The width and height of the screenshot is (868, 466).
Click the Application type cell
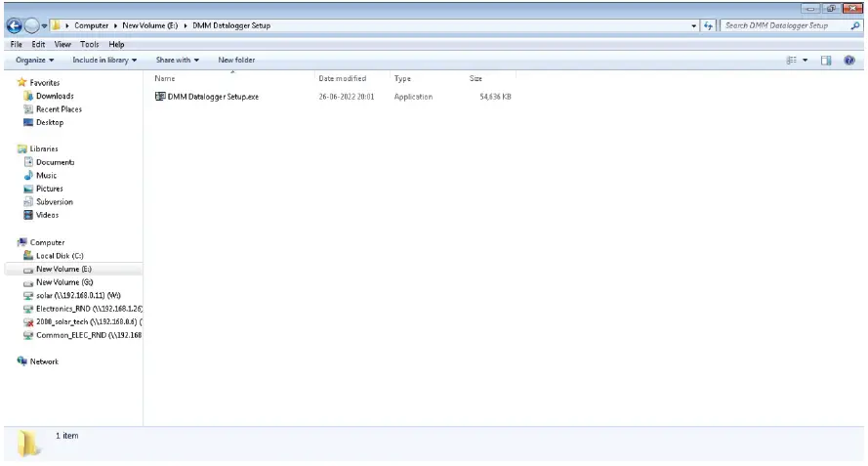point(413,97)
